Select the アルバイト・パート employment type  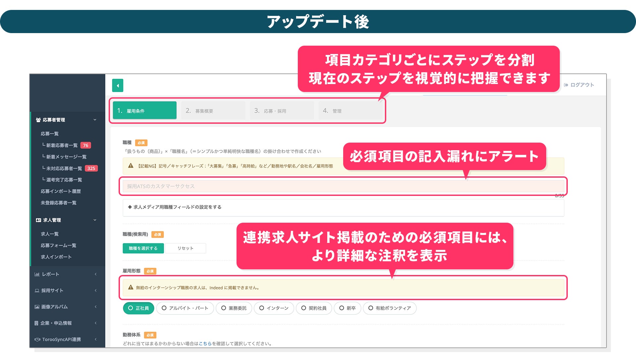185,308
